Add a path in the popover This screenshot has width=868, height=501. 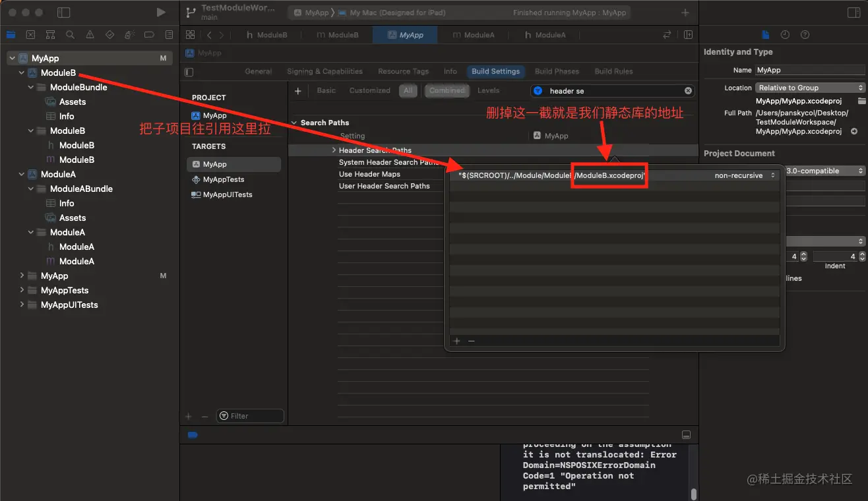pyautogui.click(x=456, y=341)
